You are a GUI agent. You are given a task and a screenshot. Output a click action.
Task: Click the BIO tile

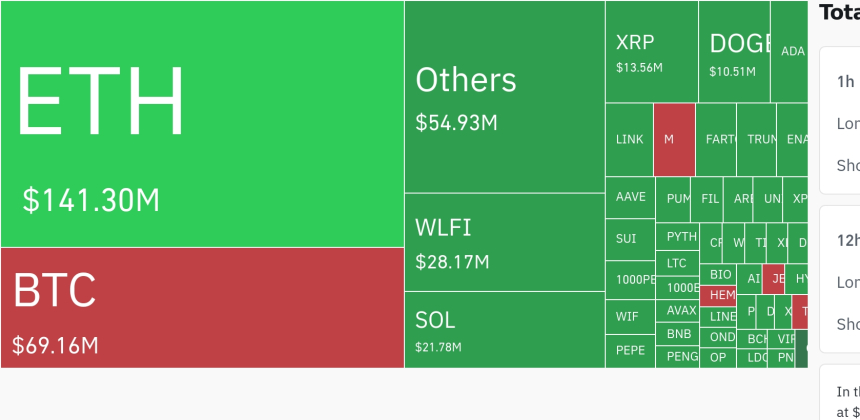point(719,274)
